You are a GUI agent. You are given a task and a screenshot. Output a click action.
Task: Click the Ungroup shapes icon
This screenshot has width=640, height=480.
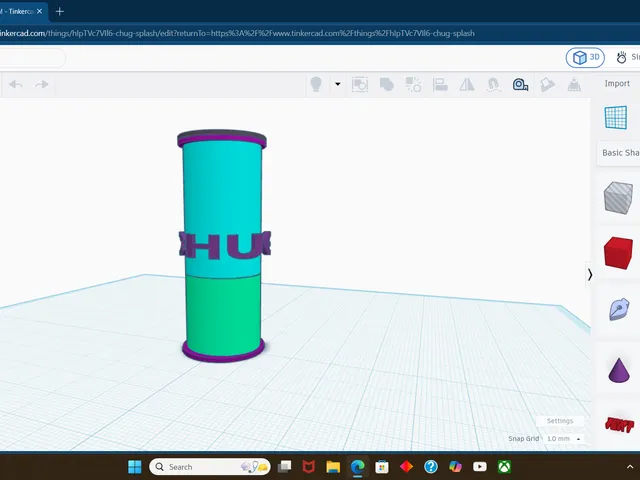pos(413,84)
